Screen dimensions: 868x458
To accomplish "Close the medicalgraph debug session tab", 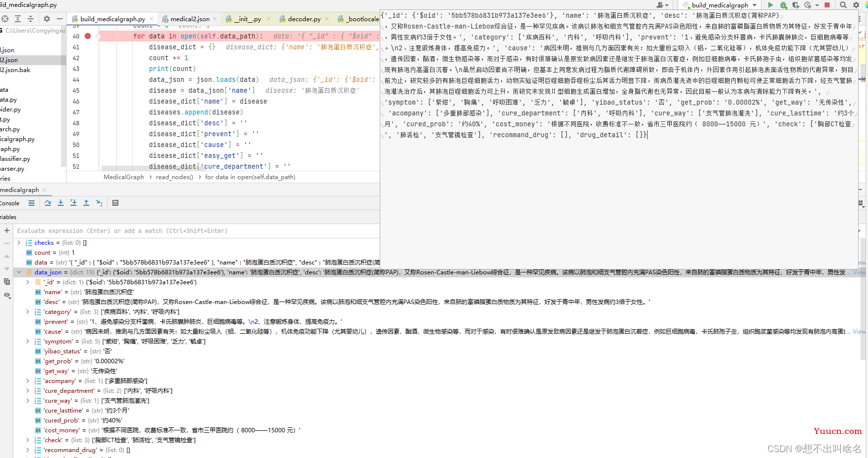I will pyautogui.click(x=44, y=190).
